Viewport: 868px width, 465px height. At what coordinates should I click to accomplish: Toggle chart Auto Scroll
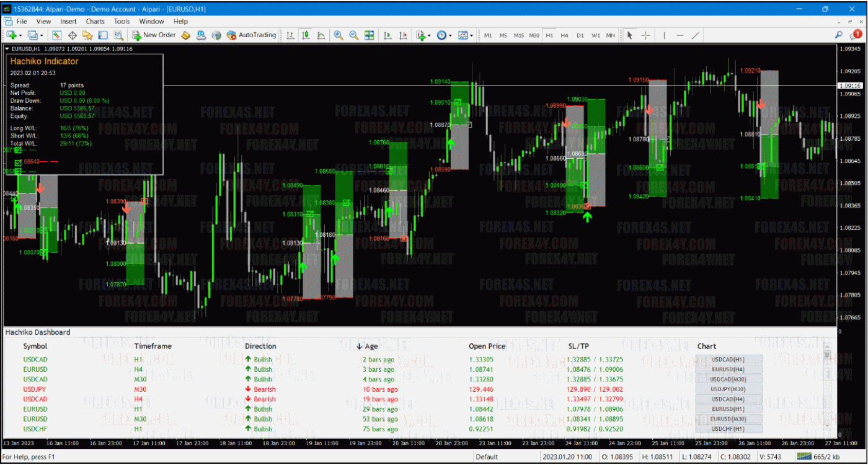(x=387, y=35)
